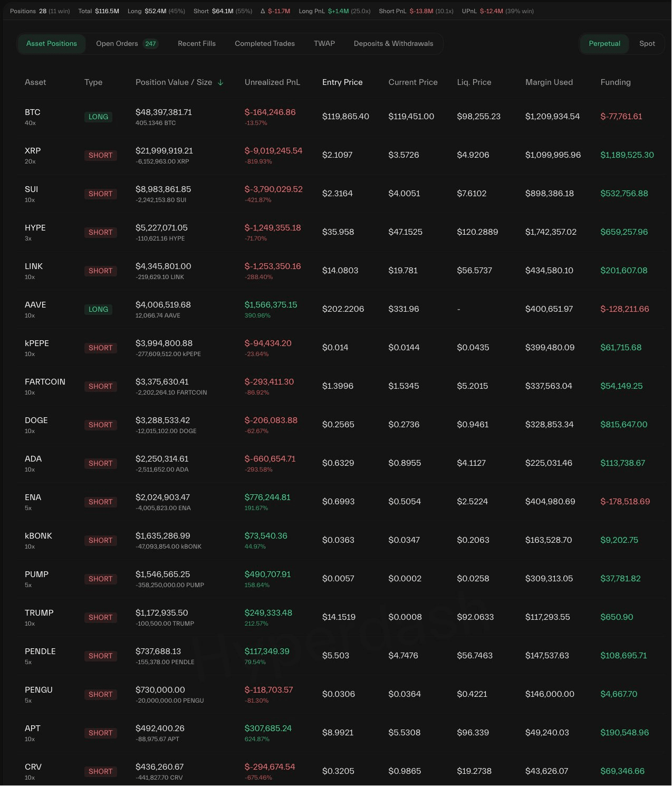Image resolution: width=672 pixels, height=786 pixels.
Task: Open the Recent Fills tab
Action: point(197,44)
